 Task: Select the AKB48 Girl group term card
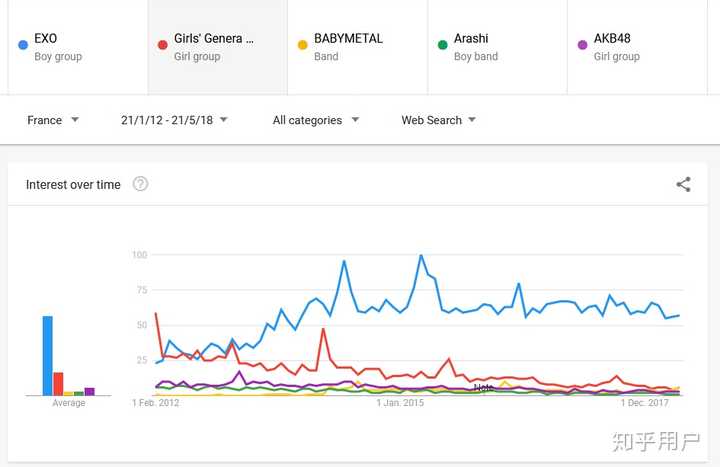637,47
